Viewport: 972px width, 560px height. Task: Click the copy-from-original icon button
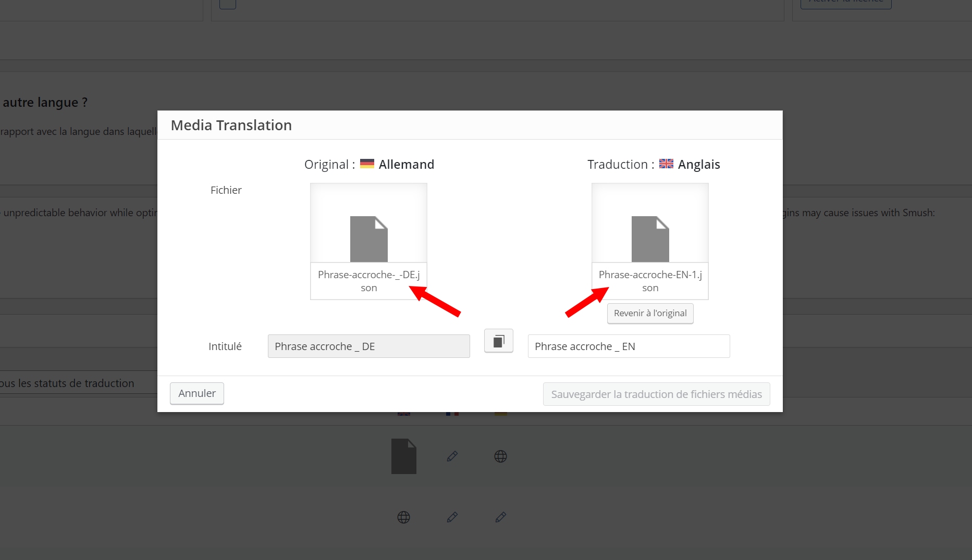point(499,341)
